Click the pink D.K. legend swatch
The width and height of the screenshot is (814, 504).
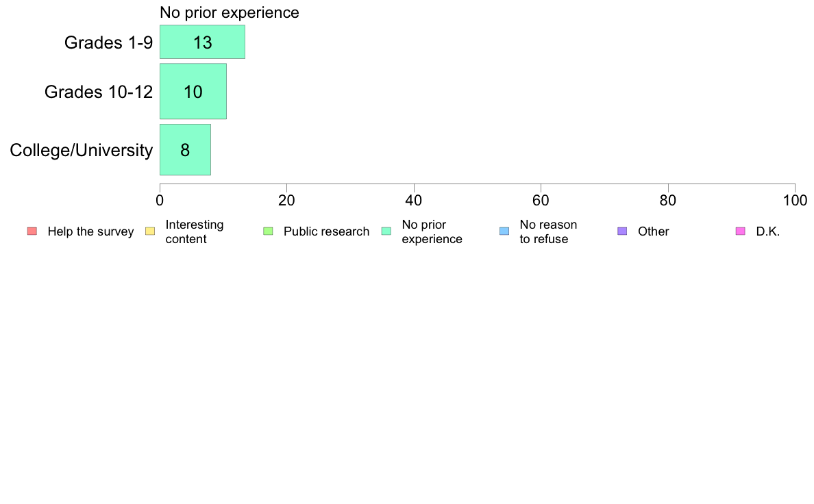click(x=740, y=231)
